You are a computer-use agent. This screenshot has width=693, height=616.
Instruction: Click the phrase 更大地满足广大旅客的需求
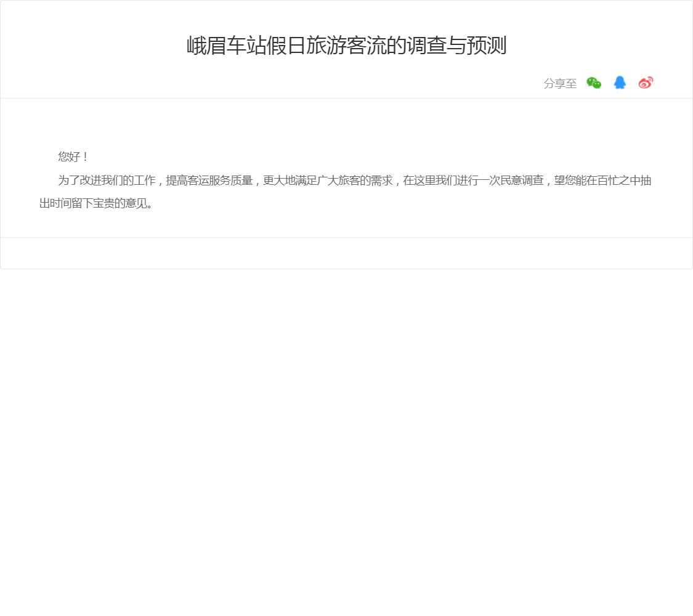(328, 180)
